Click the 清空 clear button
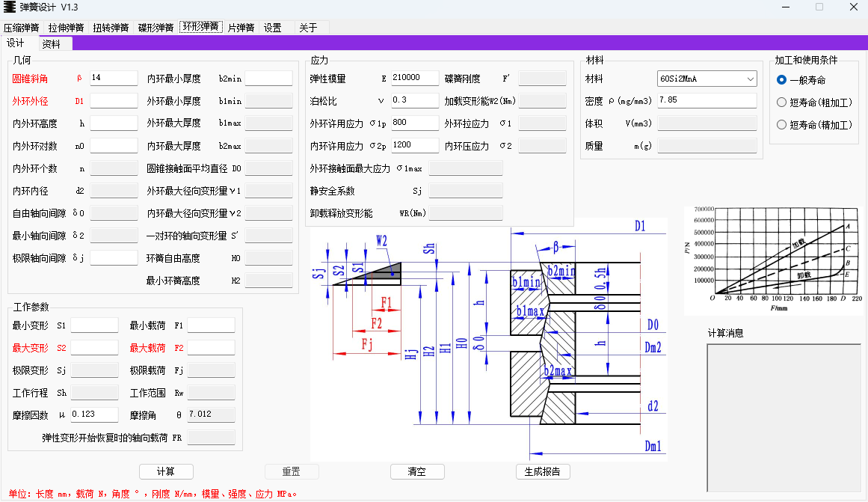The width and height of the screenshot is (868, 502). [417, 471]
